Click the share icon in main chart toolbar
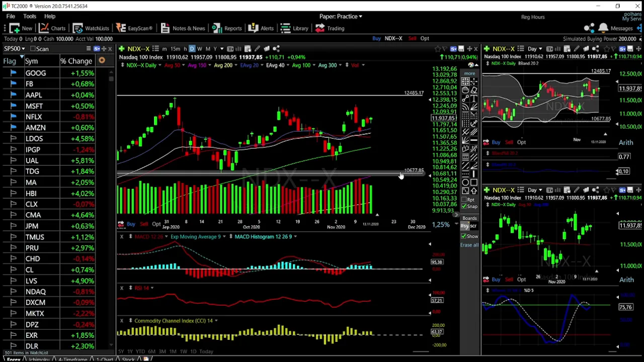The image size is (644, 362). 276,49
